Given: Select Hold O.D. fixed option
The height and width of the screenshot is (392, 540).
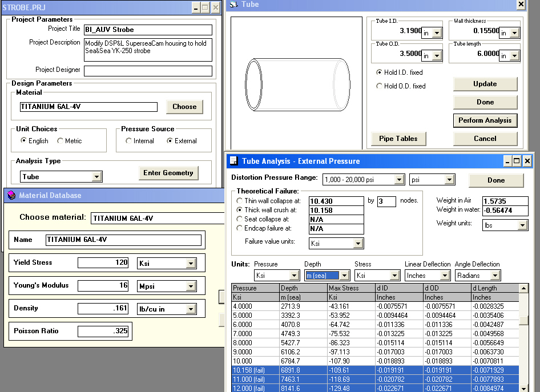Looking at the screenshot, I should 379,86.
